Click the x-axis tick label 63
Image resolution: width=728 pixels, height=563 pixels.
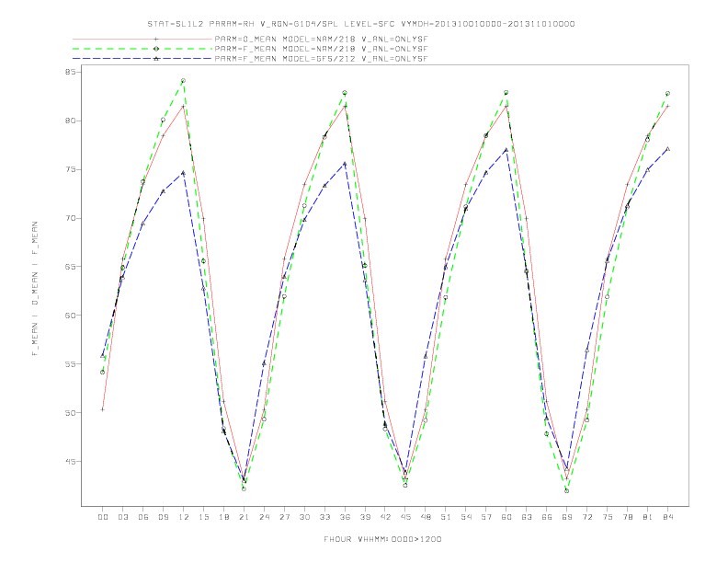click(x=527, y=517)
